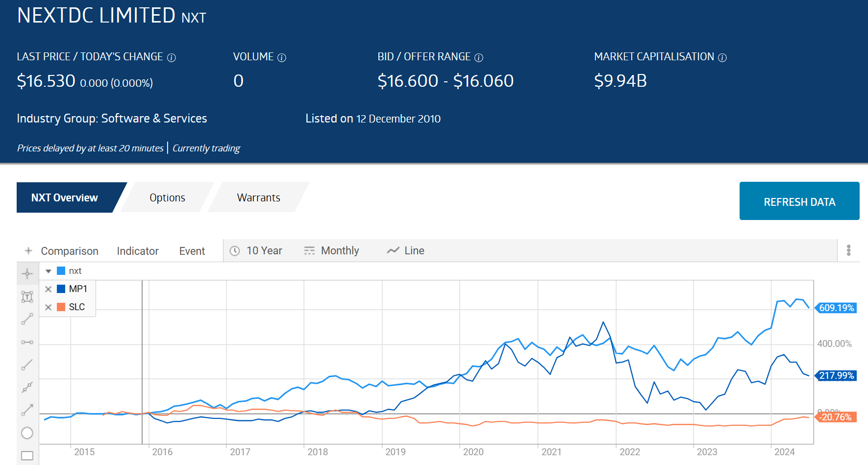This screenshot has height=465, width=868.
Task: Click the $9.94B market cap value
Action: (620, 81)
